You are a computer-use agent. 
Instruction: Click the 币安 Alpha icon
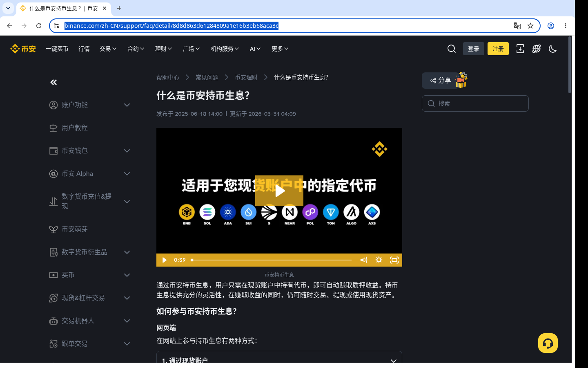point(53,174)
